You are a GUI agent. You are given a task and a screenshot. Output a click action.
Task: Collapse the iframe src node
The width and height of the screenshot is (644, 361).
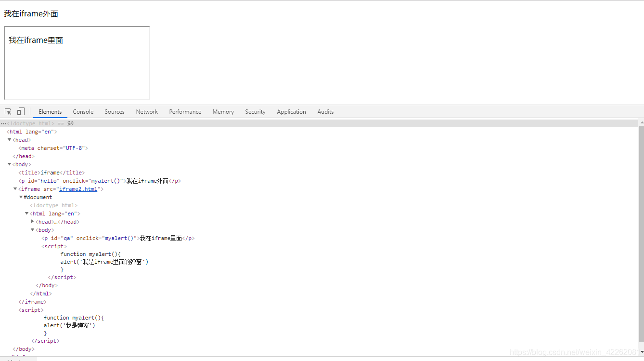pyautogui.click(x=15, y=189)
